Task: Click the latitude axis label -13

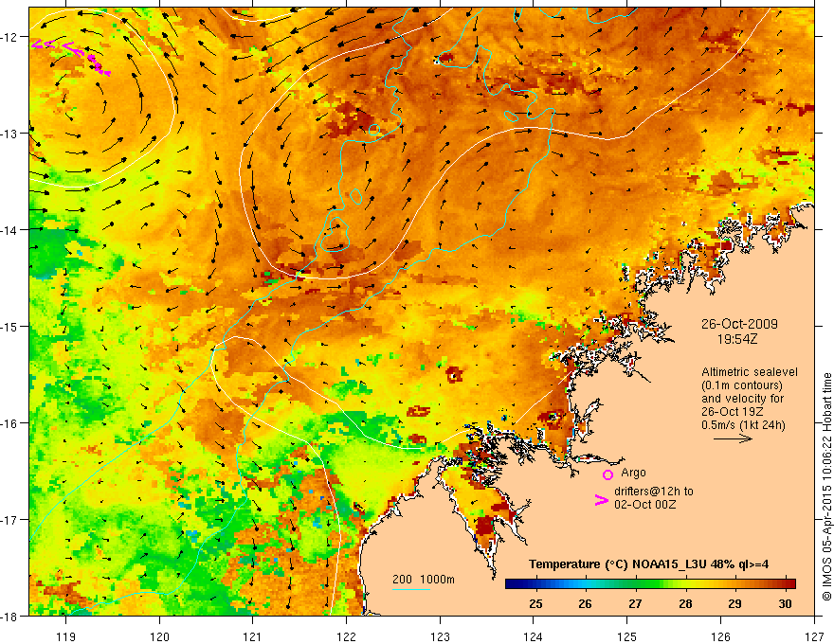Action: (x=9, y=134)
